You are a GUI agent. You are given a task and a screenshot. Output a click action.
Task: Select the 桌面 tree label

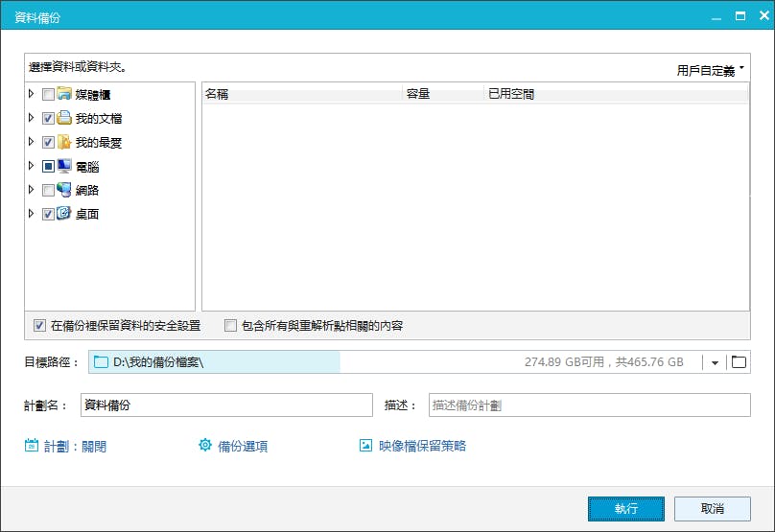click(x=87, y=215)
